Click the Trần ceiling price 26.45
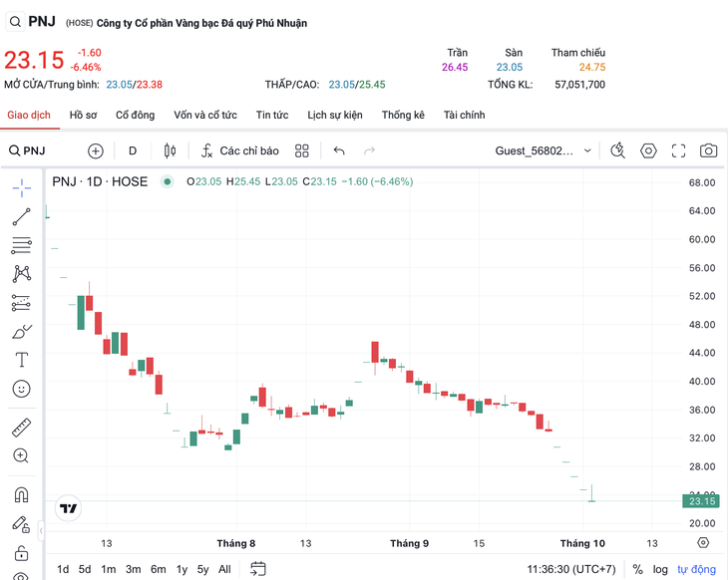Screen dimensions: 728x580 click(x=455, y=68)
